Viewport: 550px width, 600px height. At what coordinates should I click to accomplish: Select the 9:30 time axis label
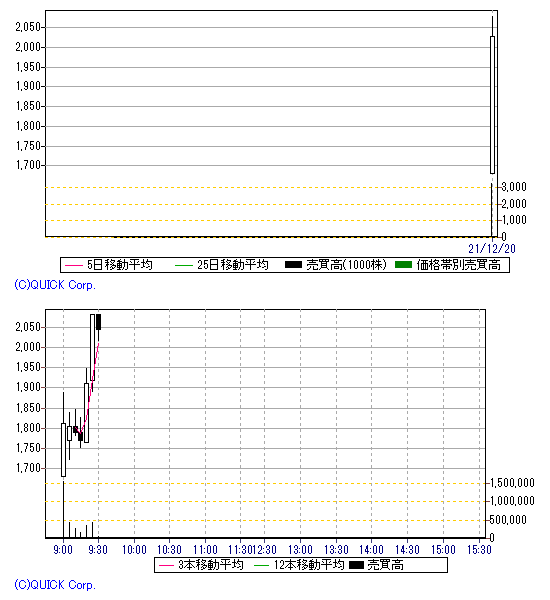[98, 550]
